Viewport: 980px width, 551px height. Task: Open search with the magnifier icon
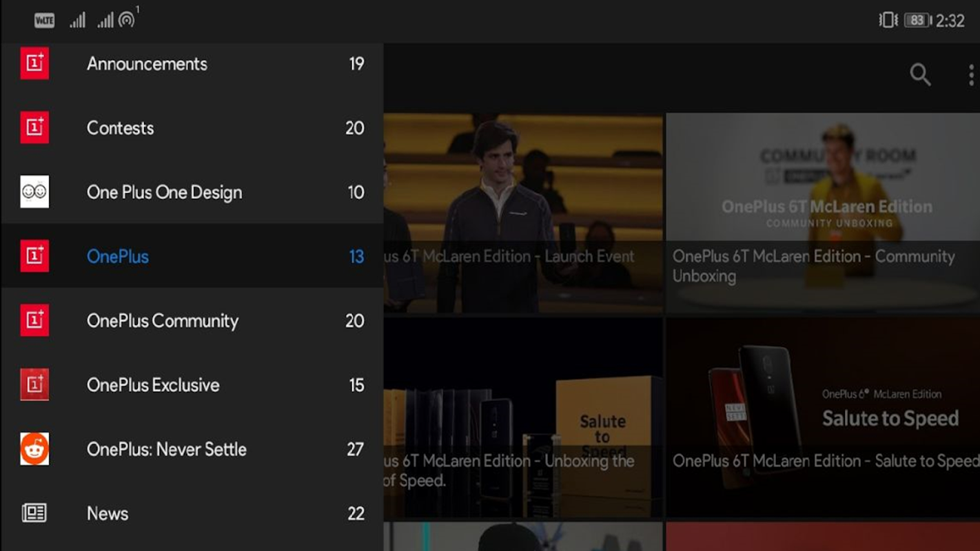coord(920,74)
